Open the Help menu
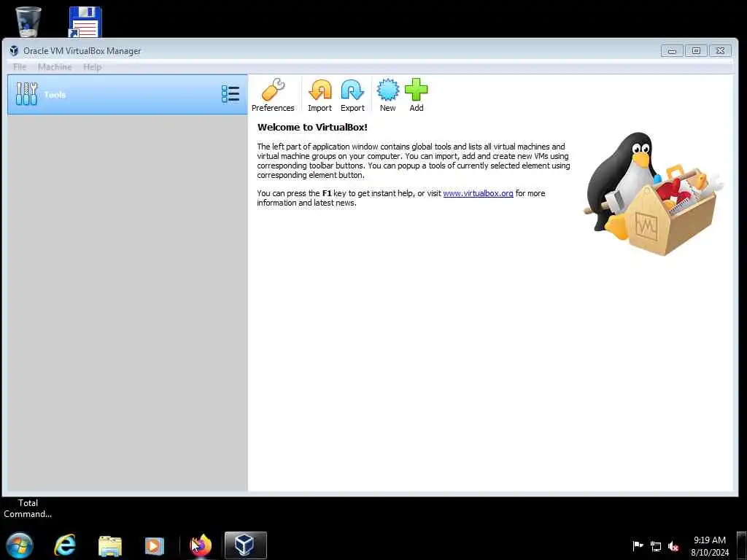The image size is (747, 560). point(93,67)
